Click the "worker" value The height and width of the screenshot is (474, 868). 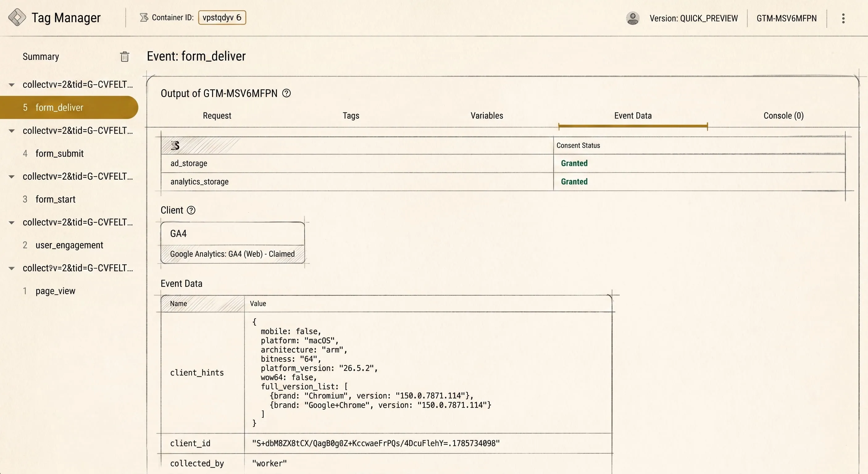(269, 464)
